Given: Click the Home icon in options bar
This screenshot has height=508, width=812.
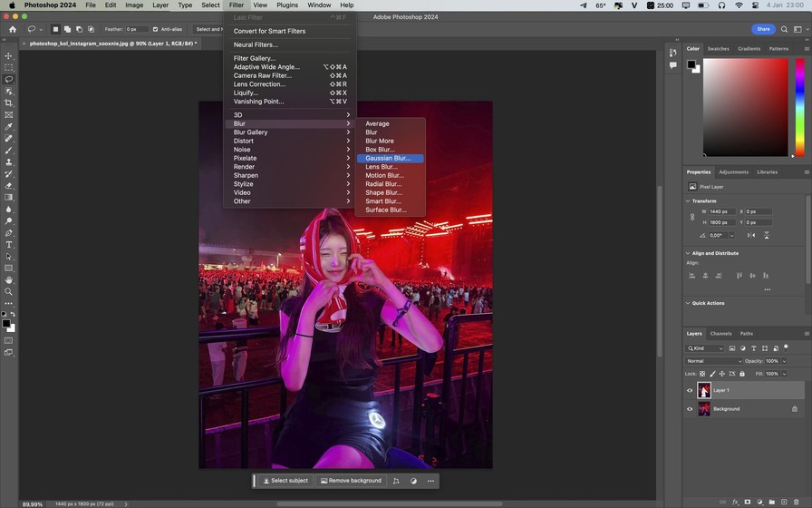Looking at the screenshot, I should click(13, 30).
